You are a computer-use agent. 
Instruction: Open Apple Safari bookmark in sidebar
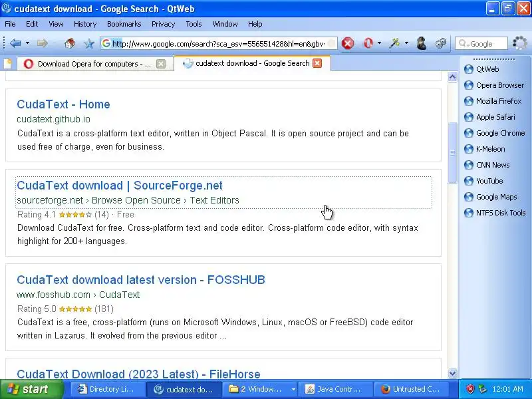[x=489, y=117]
